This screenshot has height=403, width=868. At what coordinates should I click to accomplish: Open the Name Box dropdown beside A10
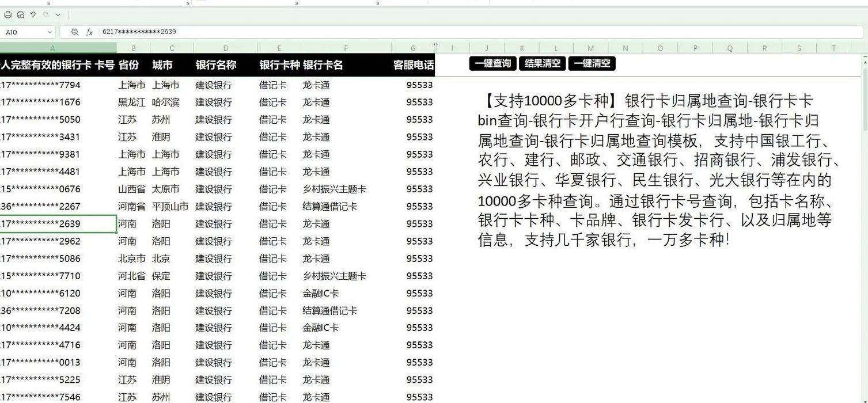50,32
